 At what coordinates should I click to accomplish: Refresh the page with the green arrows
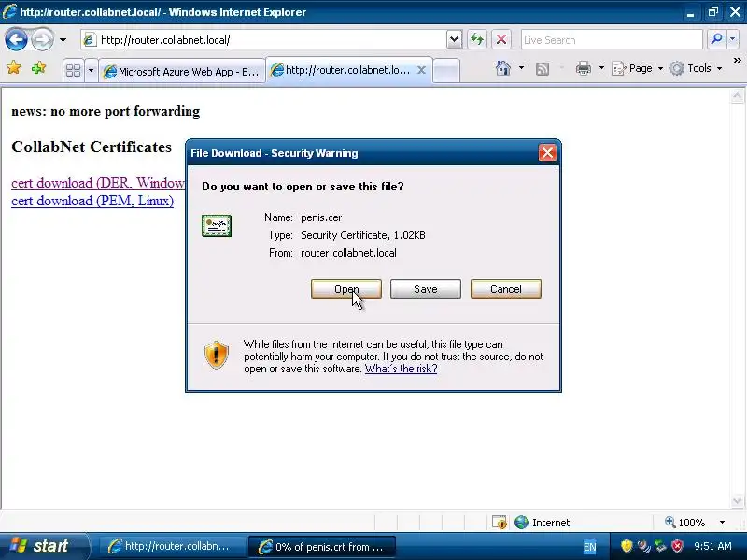click(x=477, y=39)
